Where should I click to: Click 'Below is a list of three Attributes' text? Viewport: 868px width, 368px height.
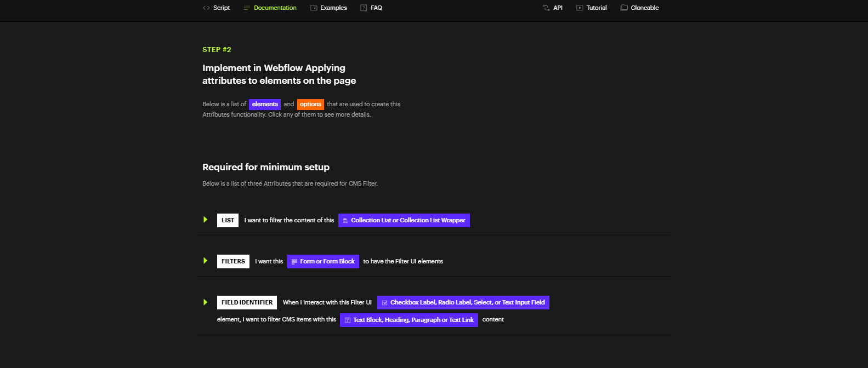click(290, 183)
